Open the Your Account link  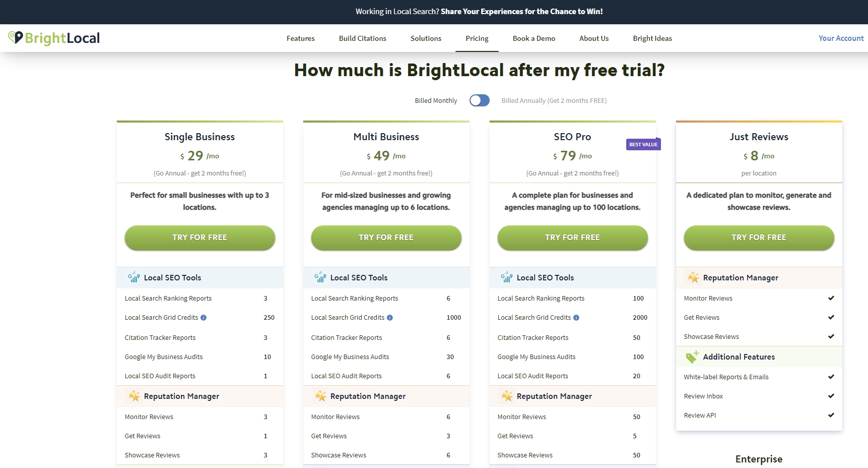pyautogui.click(x=841, y=38)
